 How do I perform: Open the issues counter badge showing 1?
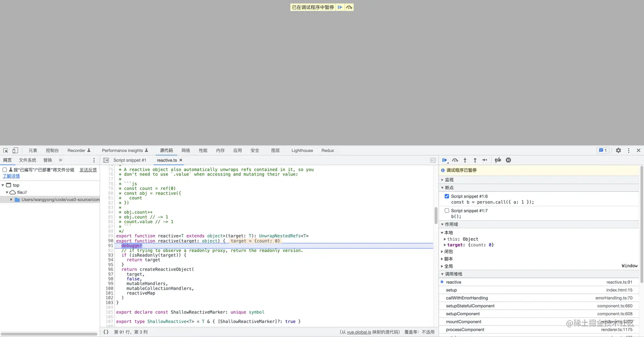[603, 150]
